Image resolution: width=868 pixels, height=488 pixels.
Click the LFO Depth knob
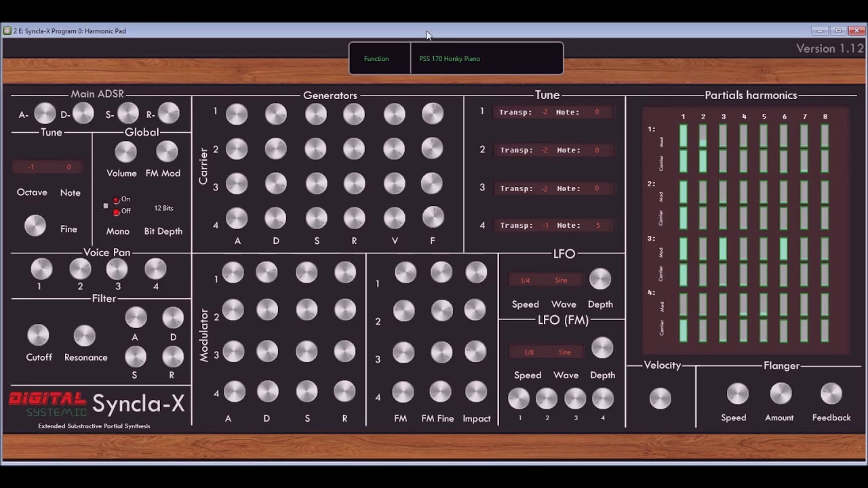tap(600, 279)
